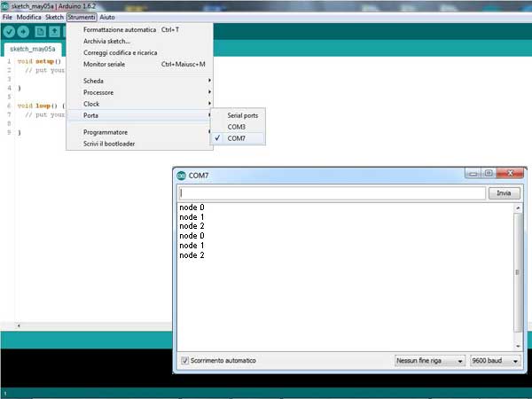
Task: Select the sketch_may05a tab
Action: (x=33, y=49)
